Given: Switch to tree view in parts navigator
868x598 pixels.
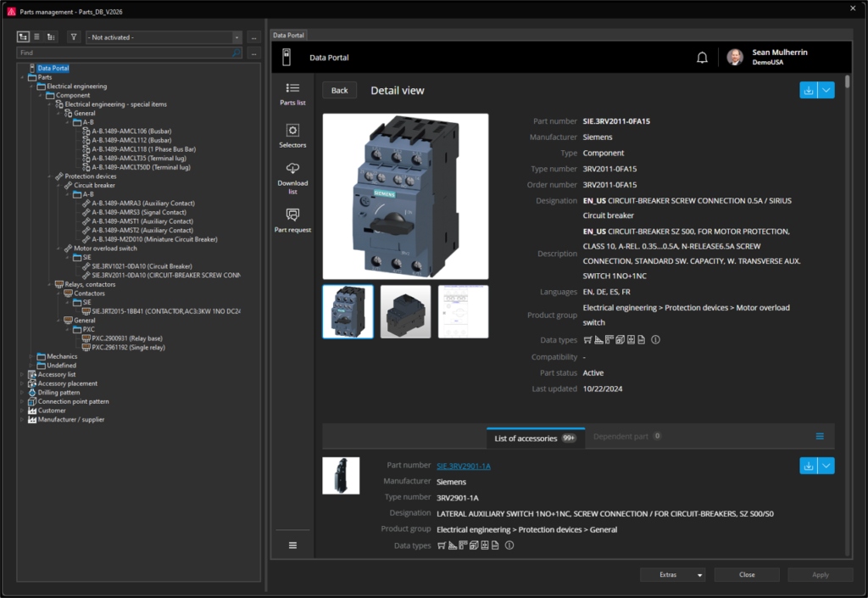Looking at the screenshot, I should 23,37.
